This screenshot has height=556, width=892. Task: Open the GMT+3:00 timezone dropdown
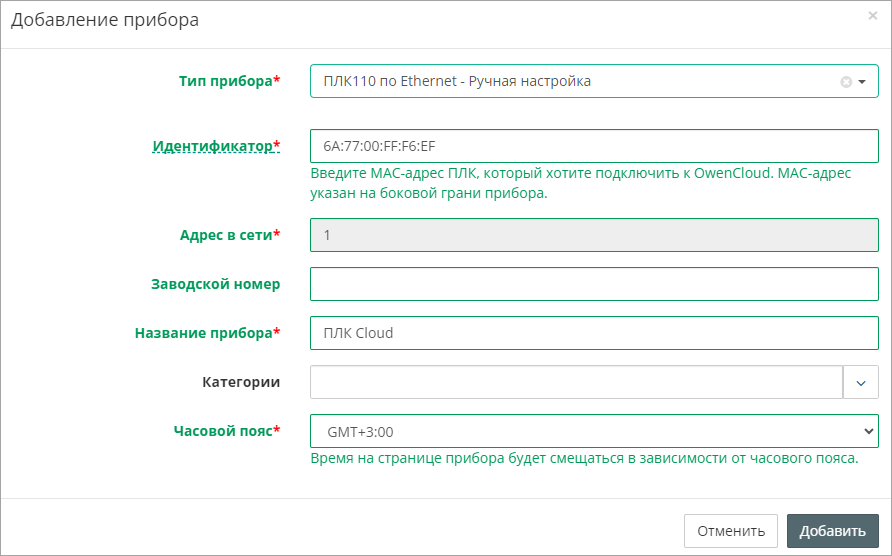click(x=594, y=431)
